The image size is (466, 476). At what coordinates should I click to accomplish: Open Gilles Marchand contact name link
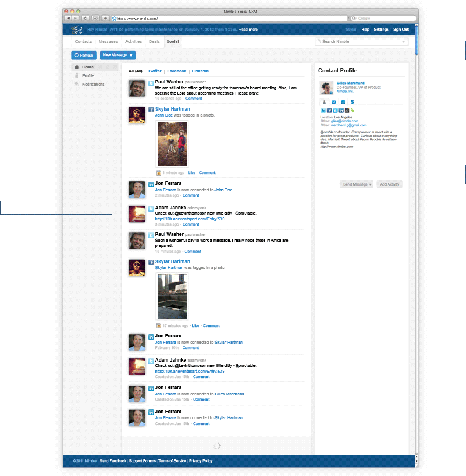coord(351,83)
